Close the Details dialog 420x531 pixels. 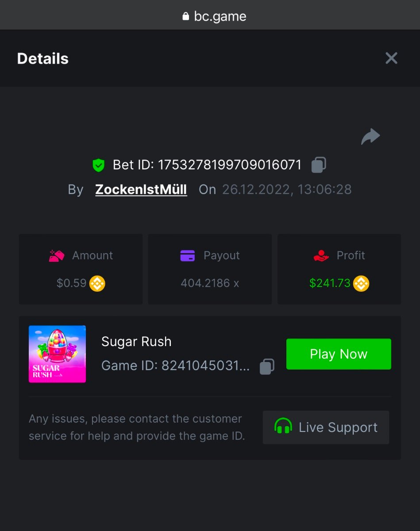(x=391, y=58)
